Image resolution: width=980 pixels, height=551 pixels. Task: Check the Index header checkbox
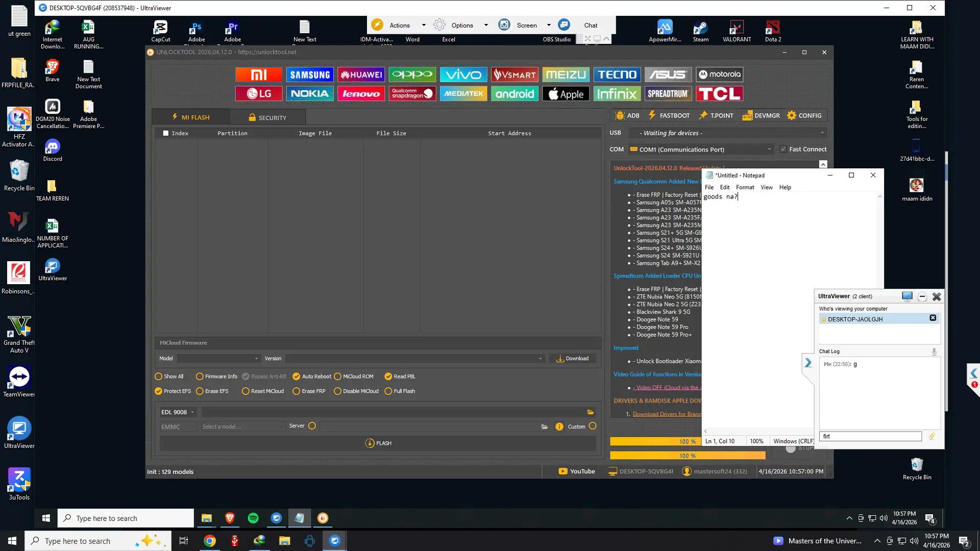click(165, 133)
